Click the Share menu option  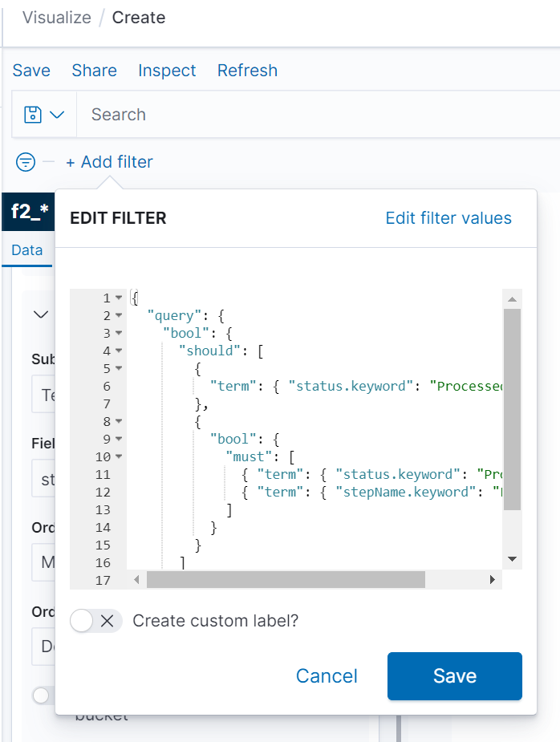pos(94,71)
